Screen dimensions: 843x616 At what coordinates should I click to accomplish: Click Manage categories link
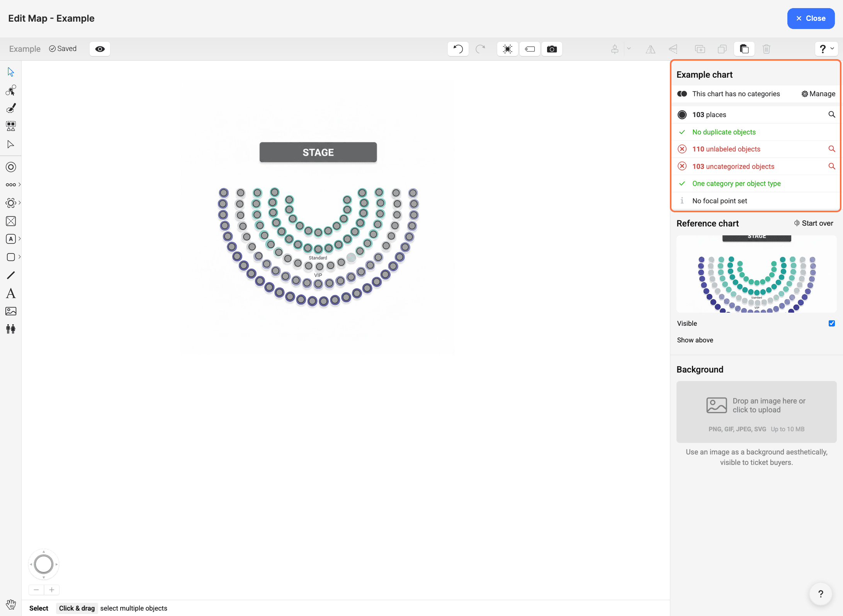(x=818, y=94)
